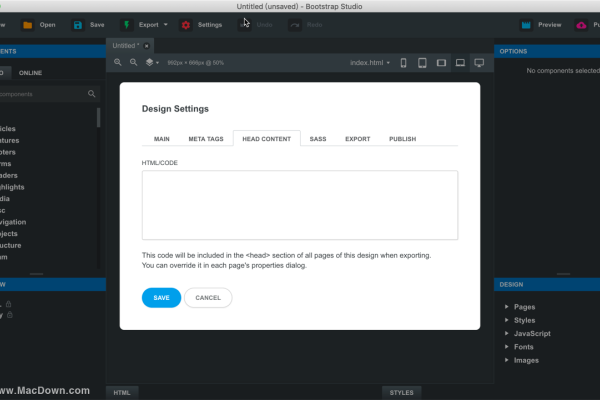Select the Untitled document tab
This screenshot has width=600, height=400.
pos(126,46)
